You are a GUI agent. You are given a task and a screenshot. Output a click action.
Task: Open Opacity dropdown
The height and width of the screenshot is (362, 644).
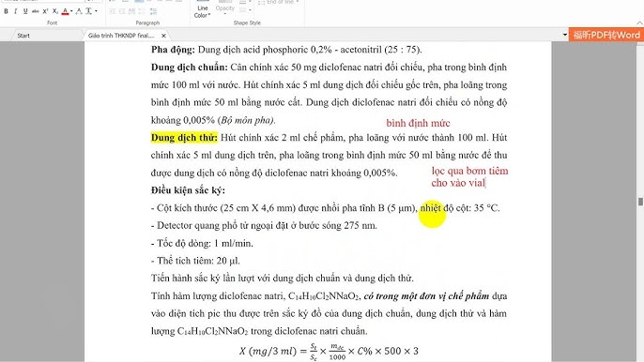point(224,10)
